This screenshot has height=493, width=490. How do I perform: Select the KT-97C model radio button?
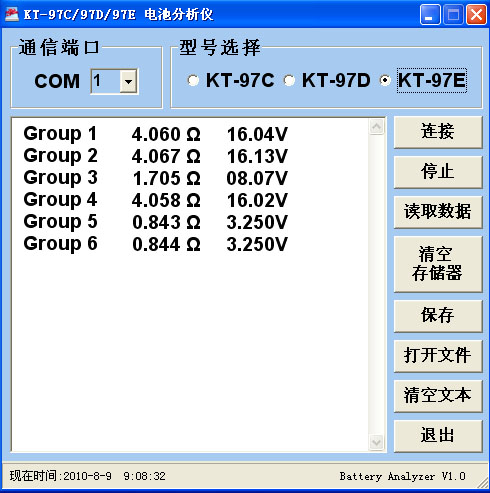point(193,80)
